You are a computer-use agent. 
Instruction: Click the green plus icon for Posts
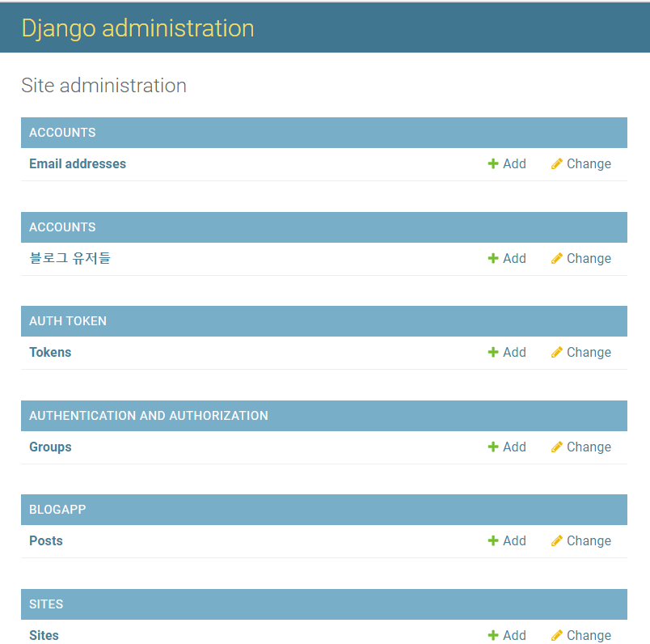tap(493, 540)
